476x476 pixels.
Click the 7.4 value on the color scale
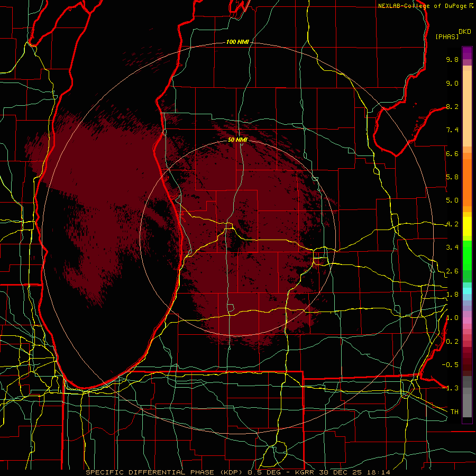452,130
